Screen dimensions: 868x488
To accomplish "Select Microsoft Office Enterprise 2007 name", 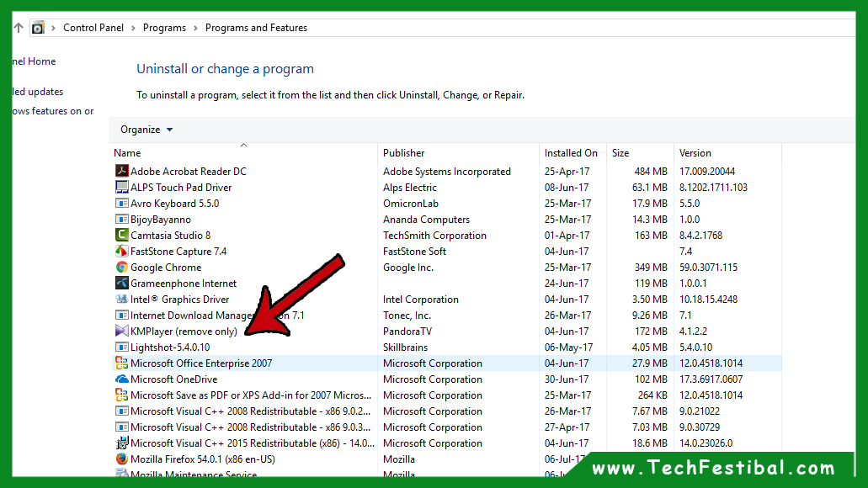I will pyautogui.click(x=201, y=363).
